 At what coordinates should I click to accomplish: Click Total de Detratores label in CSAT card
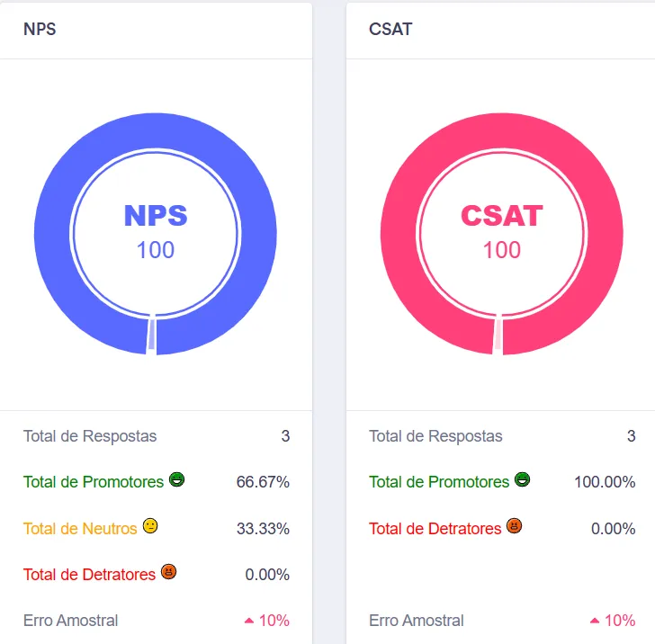click(x=435, y=529)
